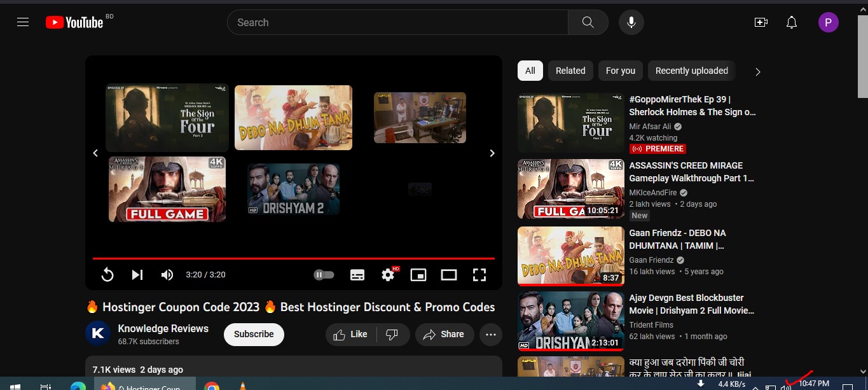The width and height of the screenshot is (868, 390).
Task: Open Debo Na Dhum Tana end-screen thumbnail
Action: [293, 118]
